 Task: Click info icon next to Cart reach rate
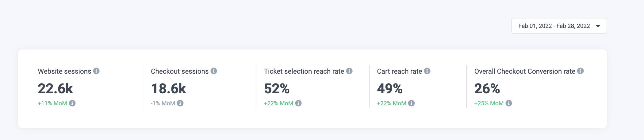(427, 71)
